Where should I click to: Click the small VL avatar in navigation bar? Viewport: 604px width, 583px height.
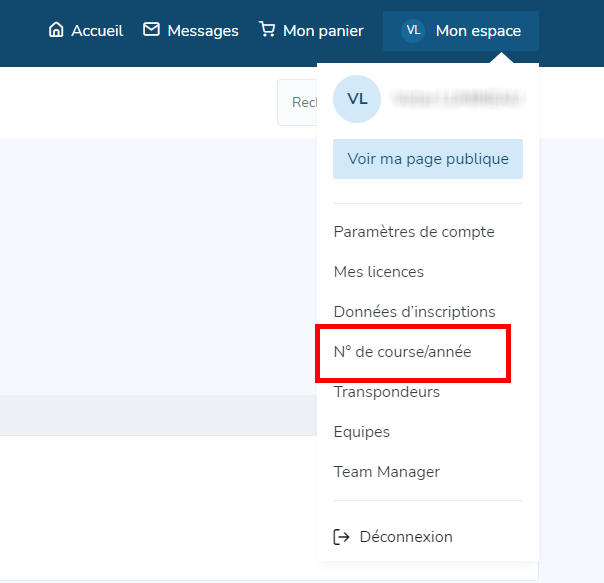413,31
